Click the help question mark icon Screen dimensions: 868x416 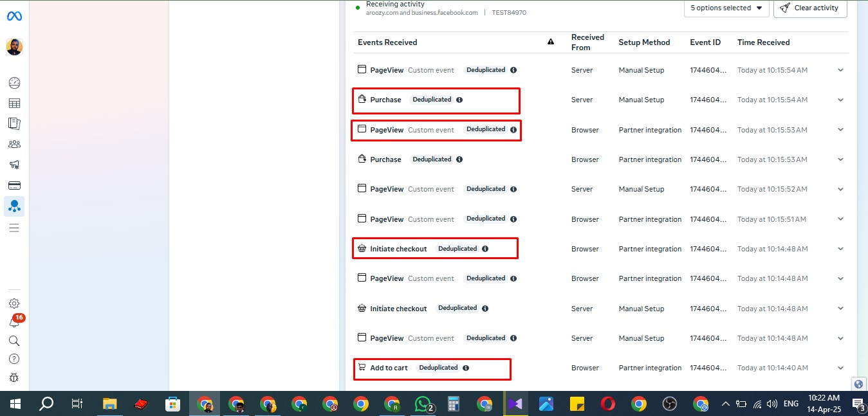pos(14,359)
